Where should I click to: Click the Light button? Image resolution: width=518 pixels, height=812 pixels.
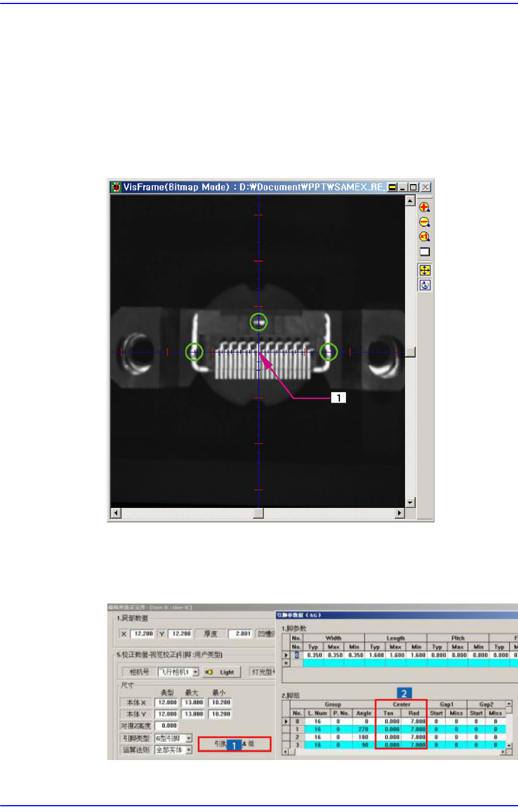tap(222, 672)
